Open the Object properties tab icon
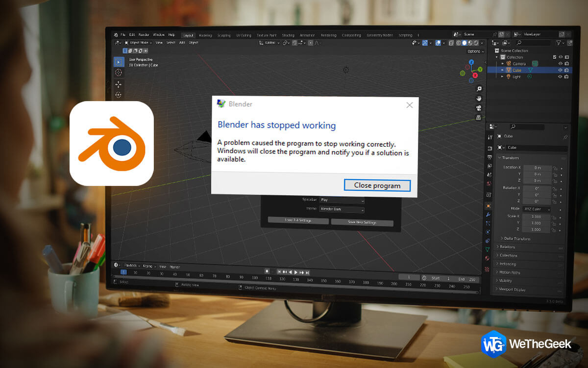This screenshot has height=368, width=588. (489, 206)
